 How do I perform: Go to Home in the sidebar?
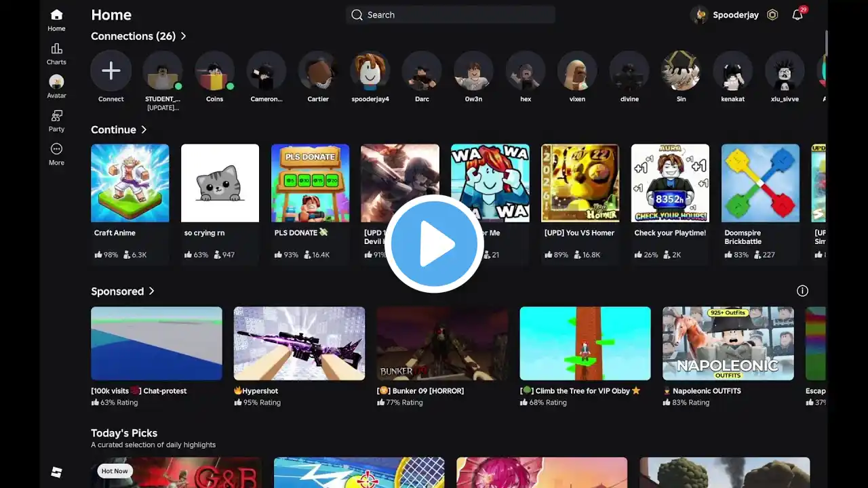pos(56,20)
